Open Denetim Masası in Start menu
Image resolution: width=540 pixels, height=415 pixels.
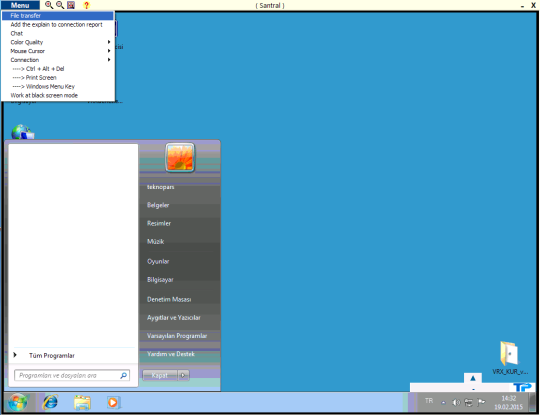pyautogui.click(x=169, y=299)
